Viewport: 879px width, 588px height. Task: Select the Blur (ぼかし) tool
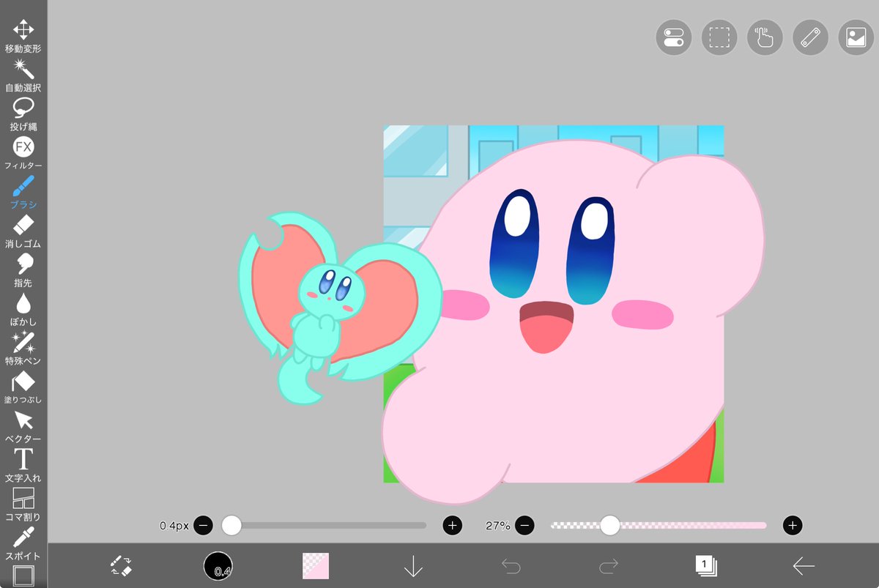[23, 310]
